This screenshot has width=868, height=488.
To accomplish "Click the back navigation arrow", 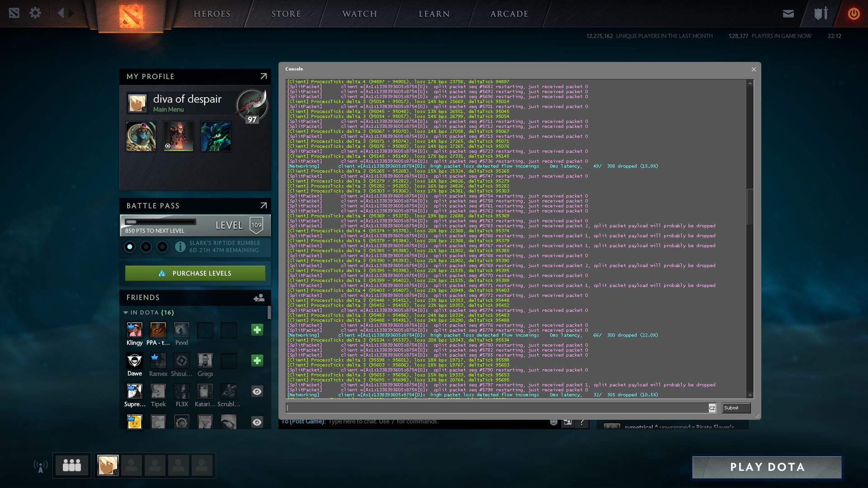I will coord(61,13).
